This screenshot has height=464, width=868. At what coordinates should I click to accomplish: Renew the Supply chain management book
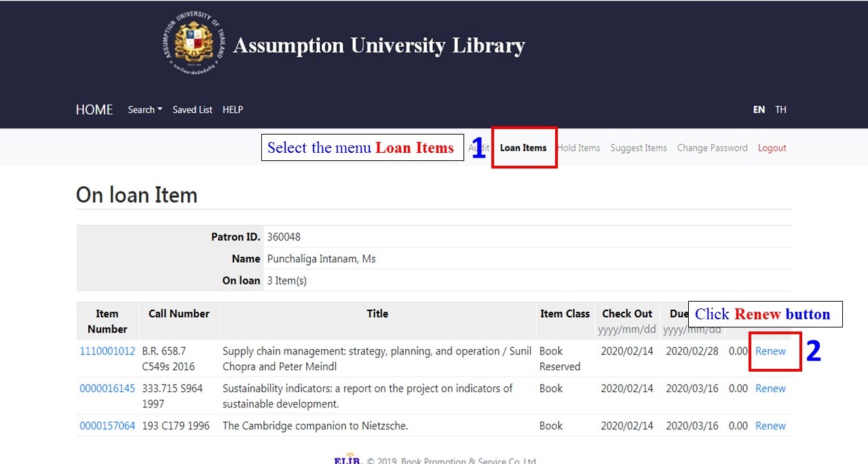770,351
